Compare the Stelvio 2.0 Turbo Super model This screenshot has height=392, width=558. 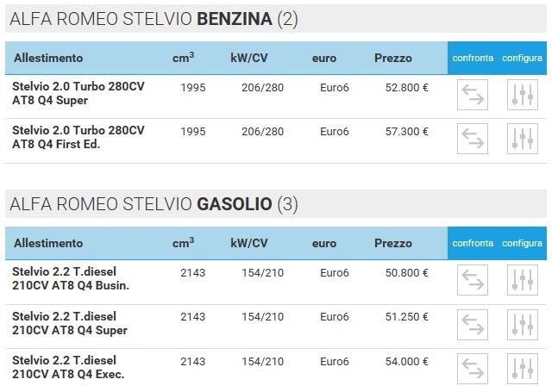click(473, 95)
